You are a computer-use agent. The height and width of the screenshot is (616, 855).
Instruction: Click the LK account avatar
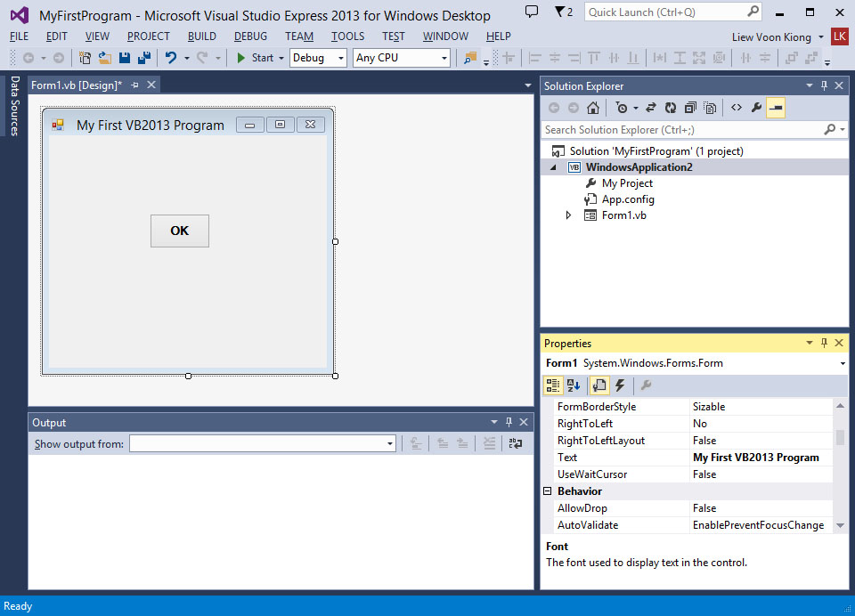coord(840,36)
